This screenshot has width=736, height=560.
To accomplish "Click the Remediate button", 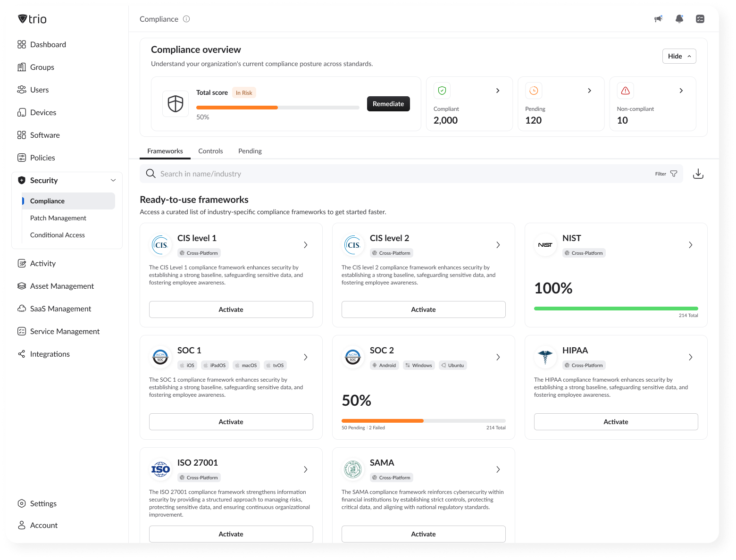I will tap(388, 104).
